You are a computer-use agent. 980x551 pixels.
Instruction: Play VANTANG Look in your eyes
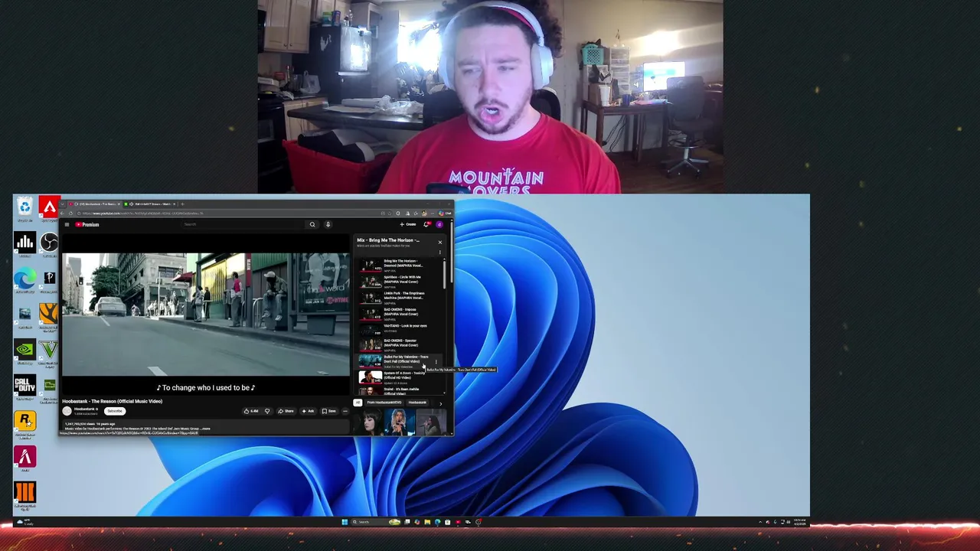click(x=398, y=329)
